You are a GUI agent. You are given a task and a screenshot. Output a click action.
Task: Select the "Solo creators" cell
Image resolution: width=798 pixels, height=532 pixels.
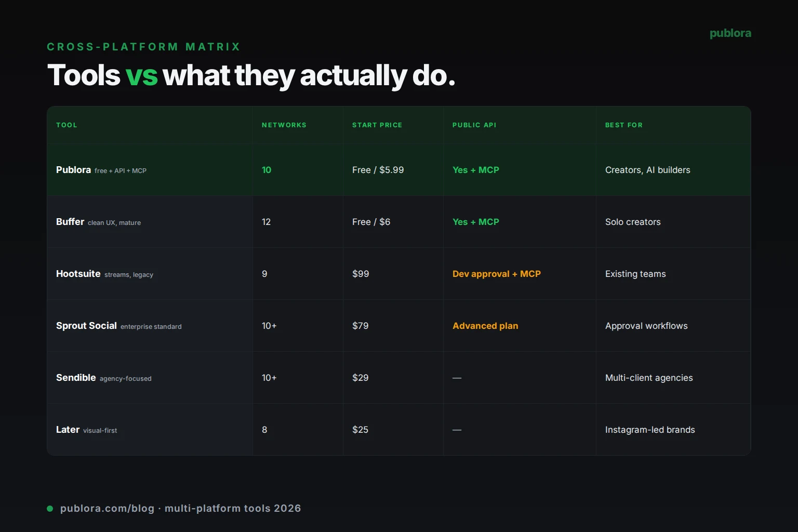[x=633, y=222]
